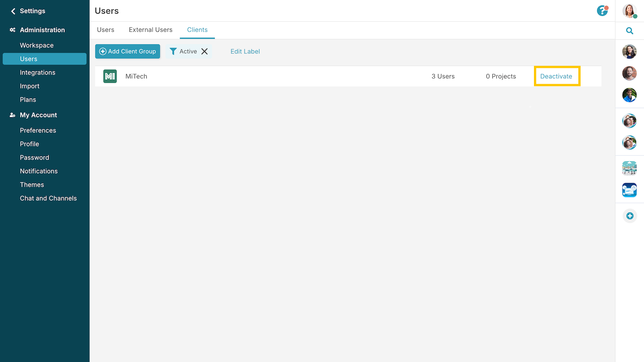The width and height of the screenshot is (644, 362).
Task: Open chat with the man in blue shirt
Action: 630,95
